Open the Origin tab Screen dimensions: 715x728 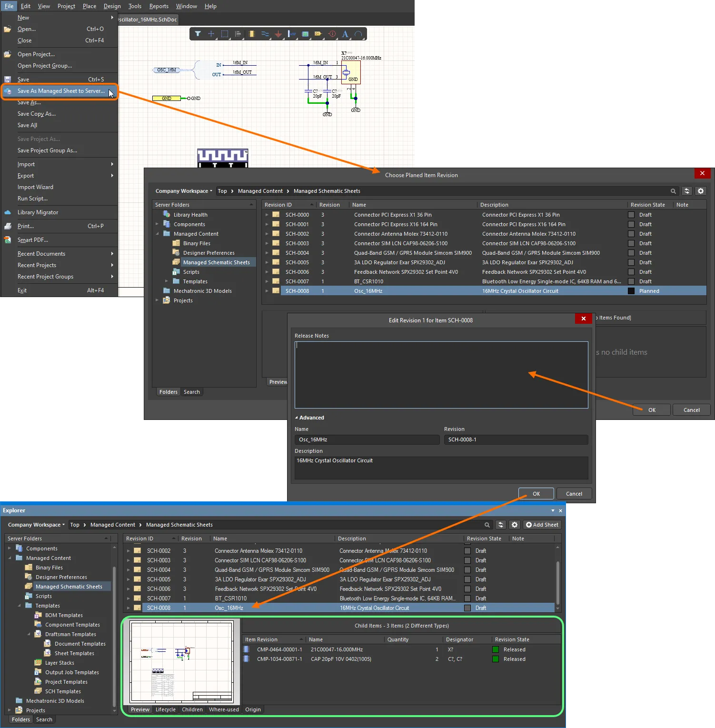click(253, 709)
